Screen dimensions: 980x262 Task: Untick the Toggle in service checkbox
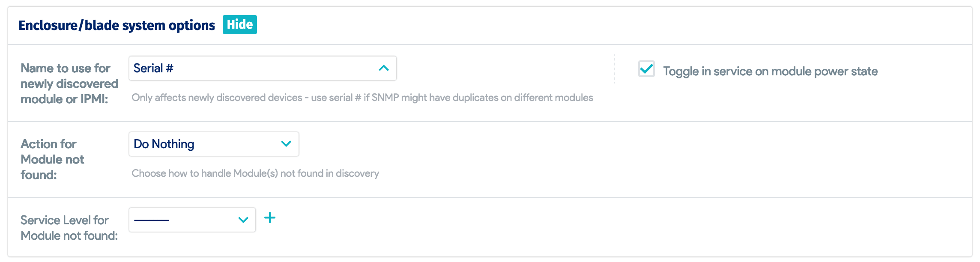click(x=646, y=69)
